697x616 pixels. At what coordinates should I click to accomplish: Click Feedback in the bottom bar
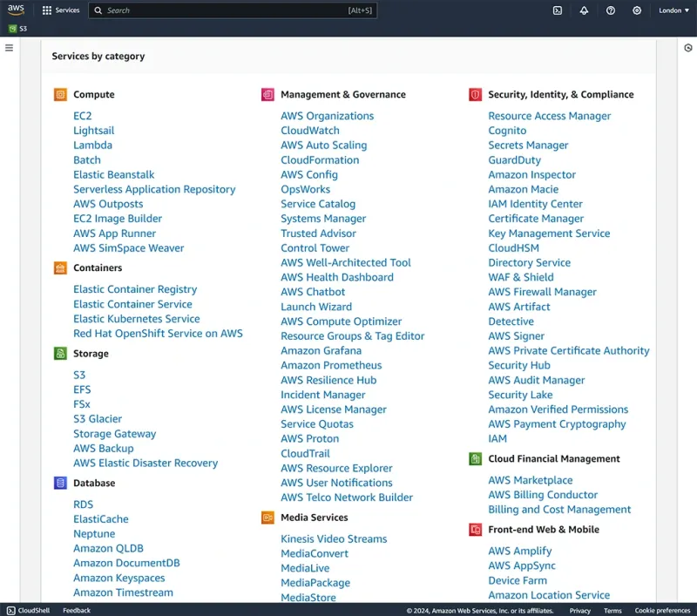coord(76,610)
